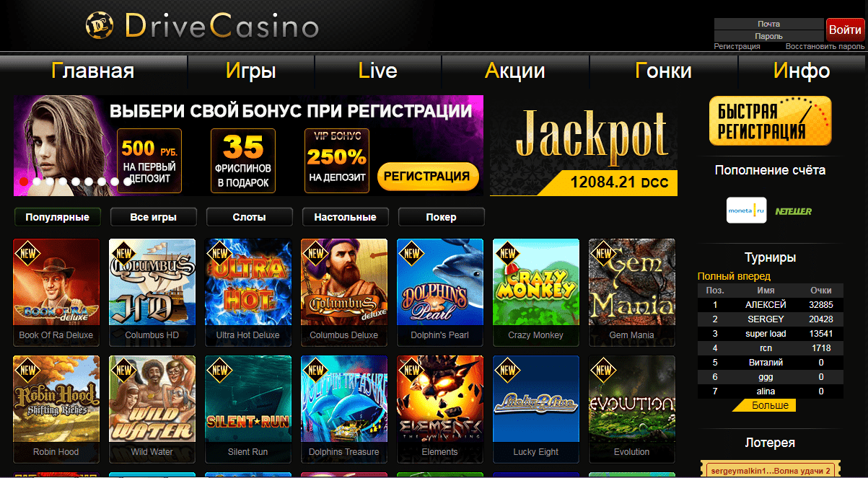Choose the moneta.ru payment icon
868x478 pixels.
click(747, 211)
